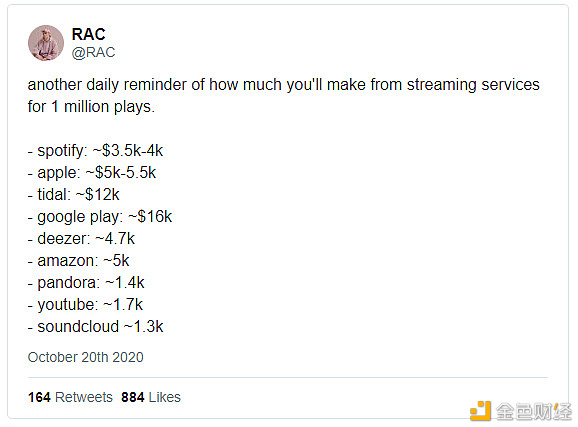The image size is (578, 427).
Task: Open the October 20th 2020 timestamp
Action: point(86,357)
